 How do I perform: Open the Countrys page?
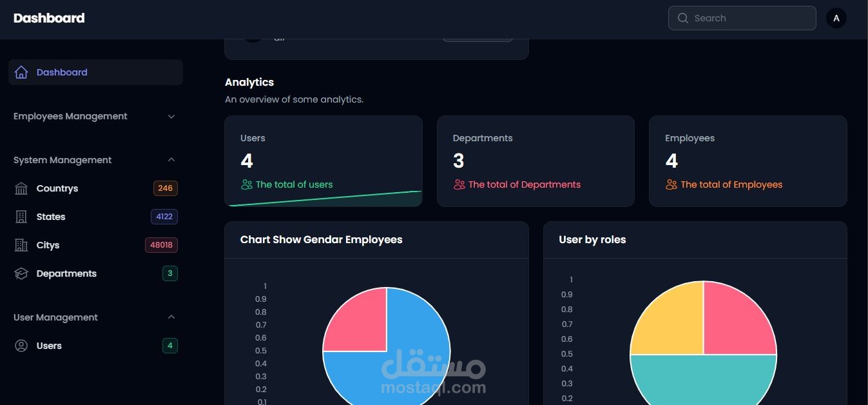point(95,188)
